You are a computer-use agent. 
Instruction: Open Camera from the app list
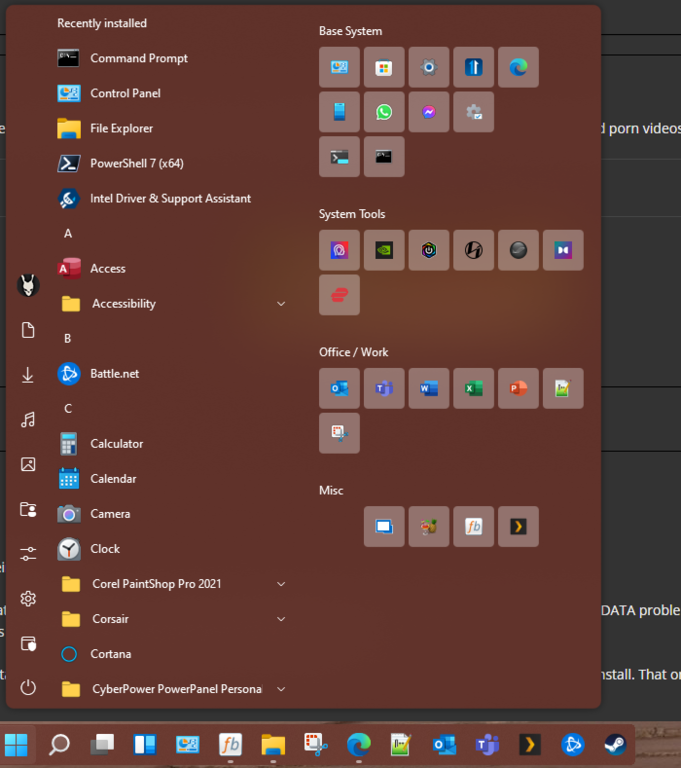point(171,514)
